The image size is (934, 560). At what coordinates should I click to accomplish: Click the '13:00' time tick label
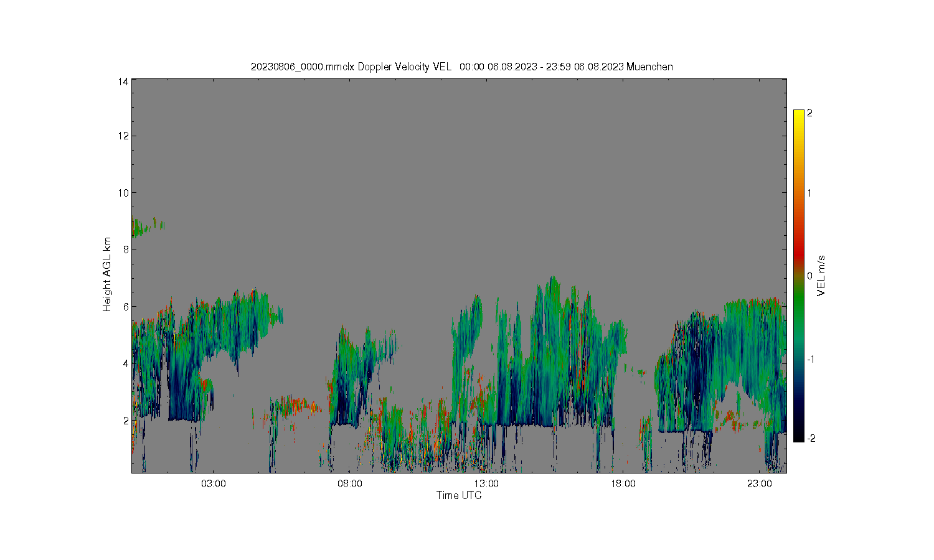[x=486, y=483]
